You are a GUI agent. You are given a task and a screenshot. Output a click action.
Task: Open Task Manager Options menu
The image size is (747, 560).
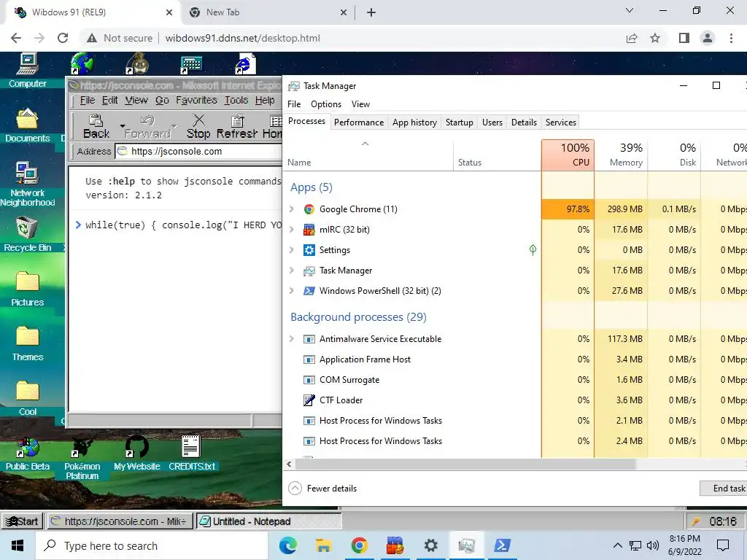(x=326, y=104)
